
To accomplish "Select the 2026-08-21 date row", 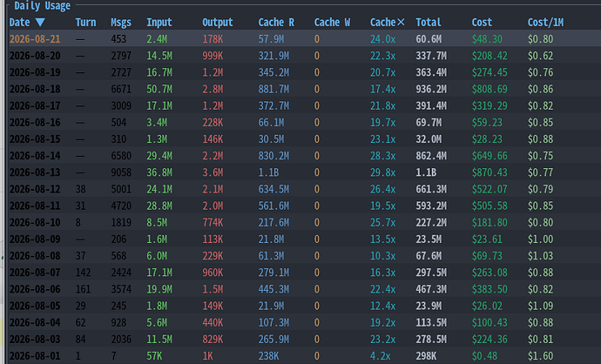I will (x=304, y=38).
